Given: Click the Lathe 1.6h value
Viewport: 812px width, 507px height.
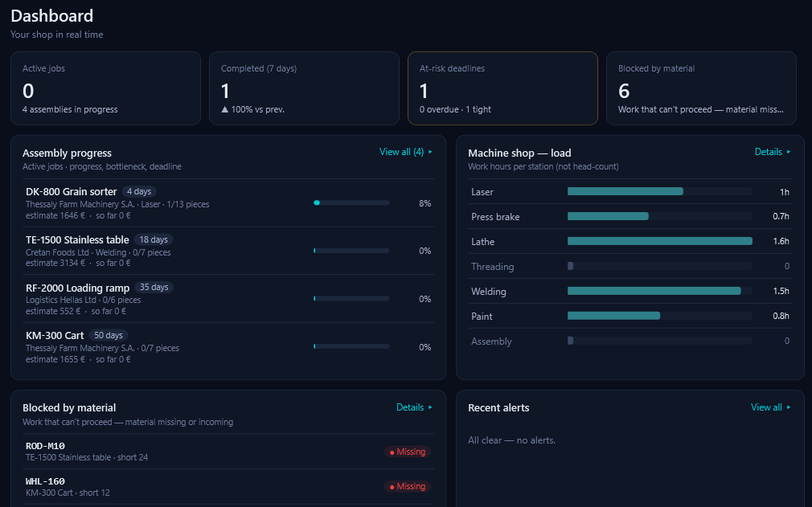Looking at the screenshot, I should (x=781, y=241).
